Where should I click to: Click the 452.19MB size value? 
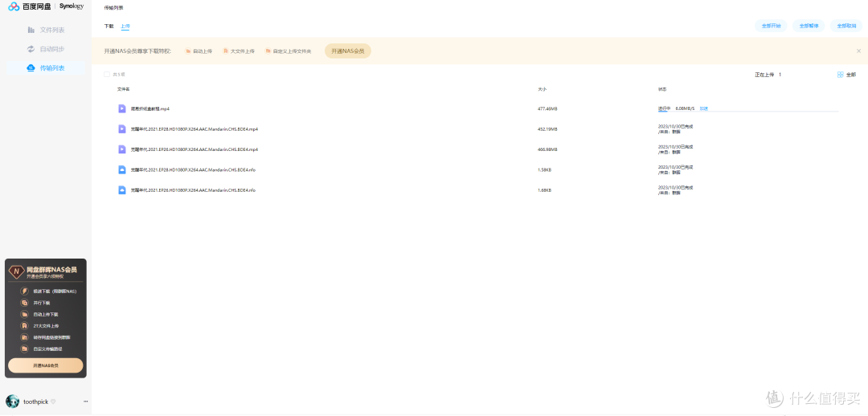coord(547,128)
